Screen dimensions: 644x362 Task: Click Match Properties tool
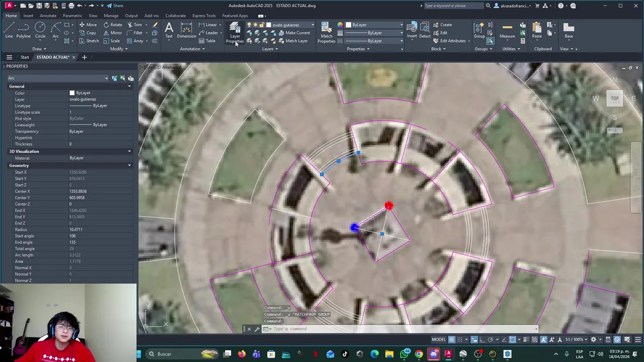pyautogui.click(x=327, y=33)
